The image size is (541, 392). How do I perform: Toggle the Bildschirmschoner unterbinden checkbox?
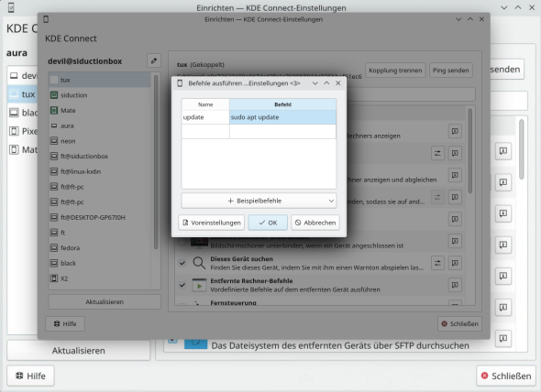tap(182, 242)
